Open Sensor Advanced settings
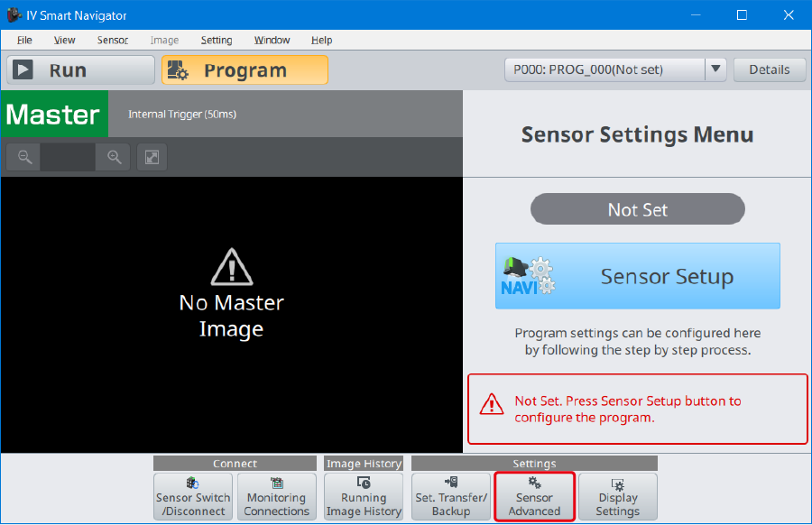The image size is (812, 525). coord(534,497)
